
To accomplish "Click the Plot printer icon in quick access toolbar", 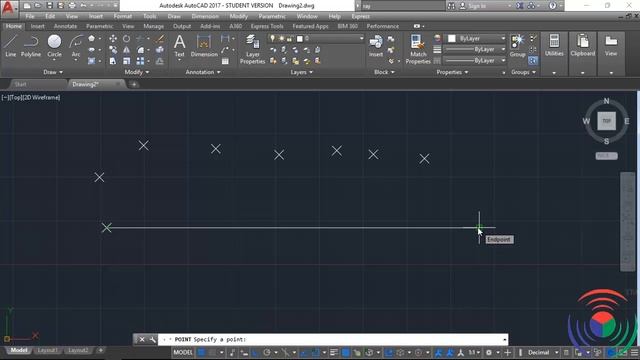I will point(72,6).
